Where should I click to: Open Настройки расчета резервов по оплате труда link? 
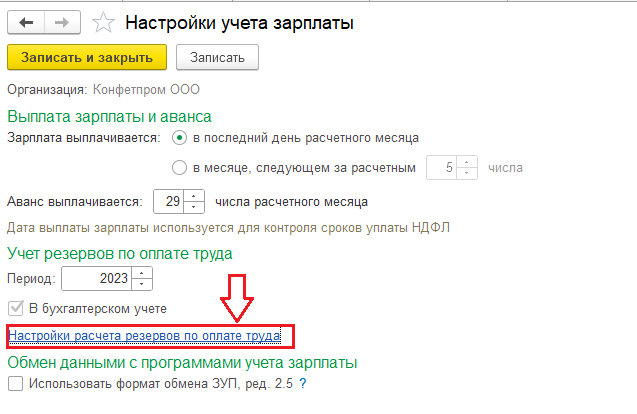tap(145, 336)
